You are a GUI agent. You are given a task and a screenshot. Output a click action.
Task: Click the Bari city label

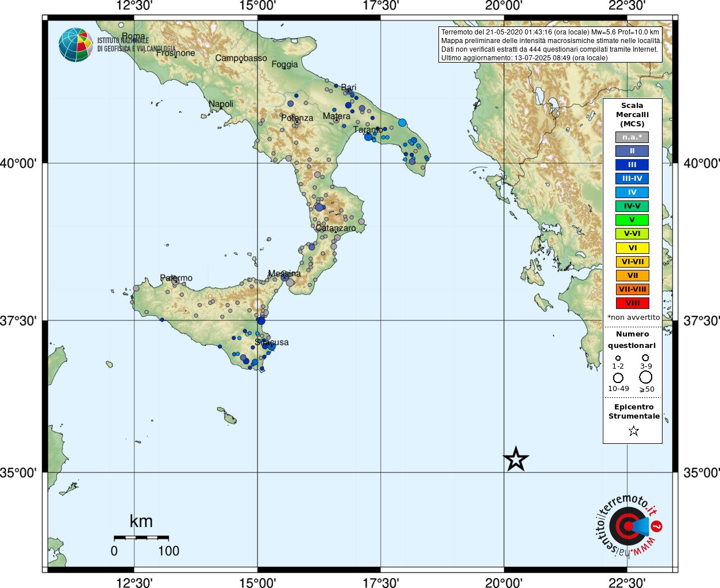[x=349, y=87]
